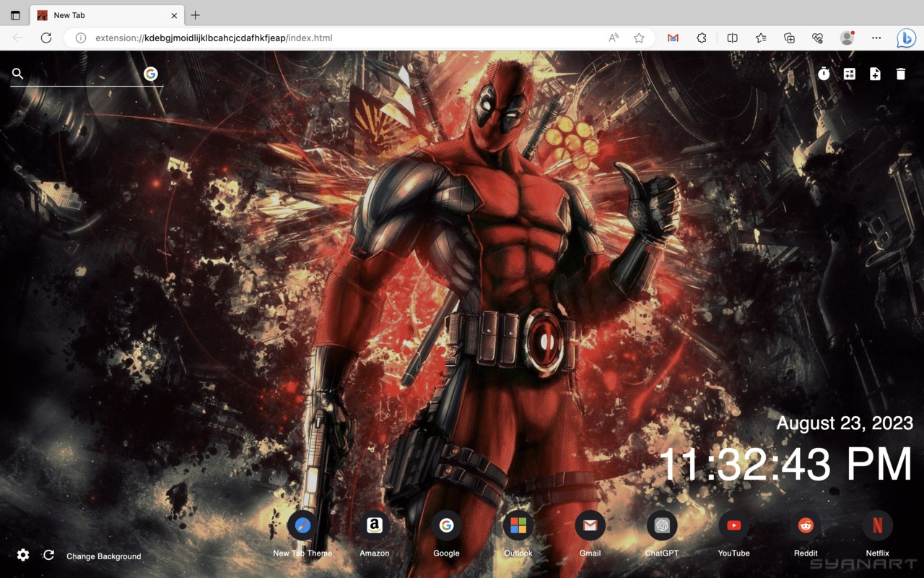This screenshot has width=924, height=578.
Task: Click the address bar URL
Action: [x=214, y=38]
